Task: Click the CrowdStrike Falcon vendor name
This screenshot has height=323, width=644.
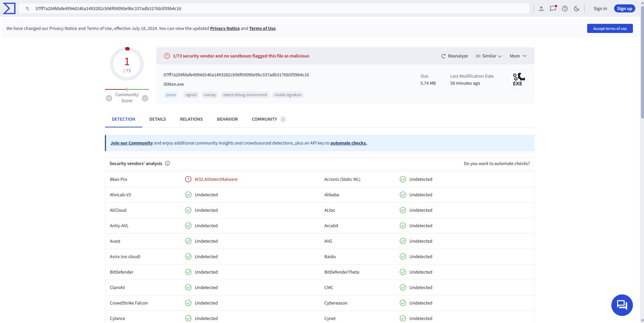Action: click(x=129, y=303)
